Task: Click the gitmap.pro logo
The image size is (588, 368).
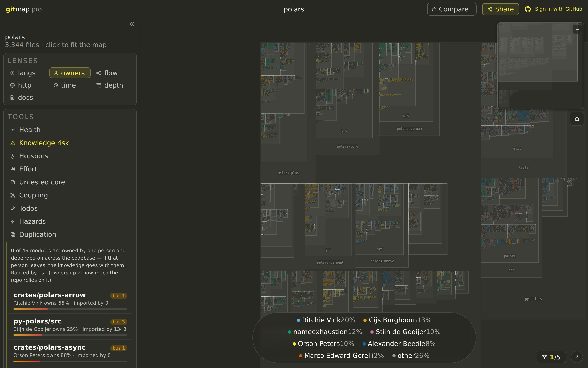Action: 24,9
